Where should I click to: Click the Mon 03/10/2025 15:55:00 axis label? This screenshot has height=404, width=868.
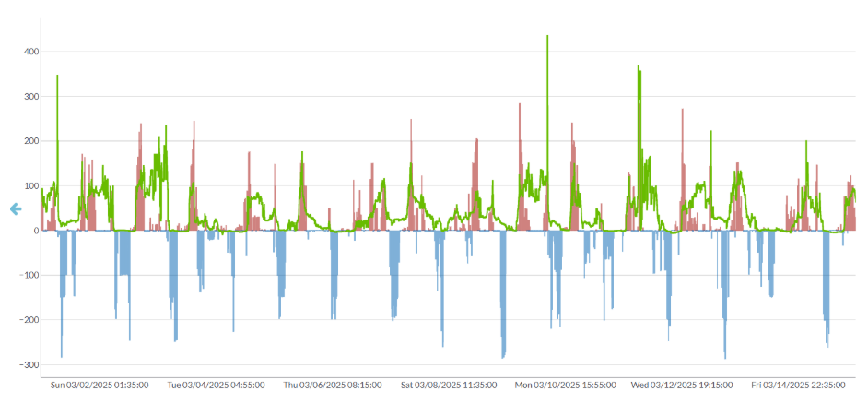coord(565,386)
